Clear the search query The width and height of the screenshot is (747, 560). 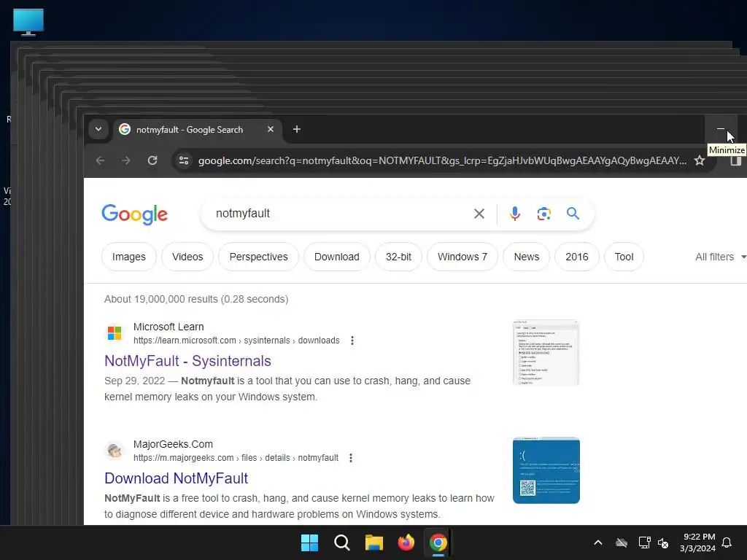point(479,214)
